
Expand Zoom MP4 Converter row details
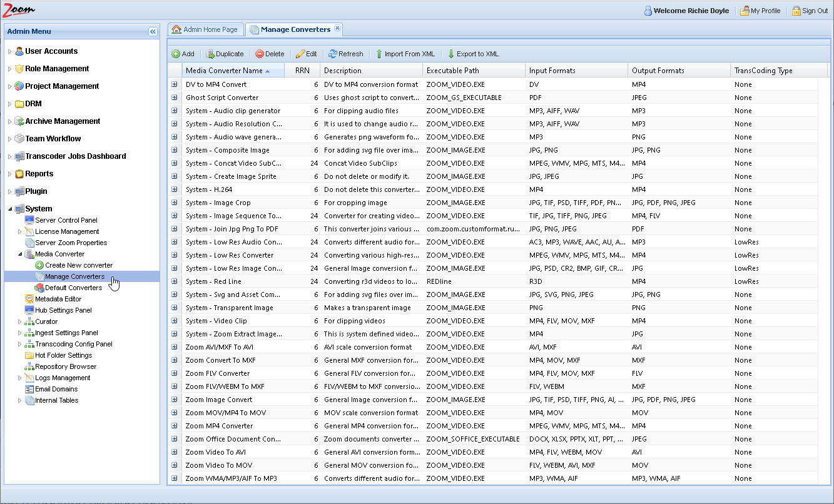click(x=175, y=426)
